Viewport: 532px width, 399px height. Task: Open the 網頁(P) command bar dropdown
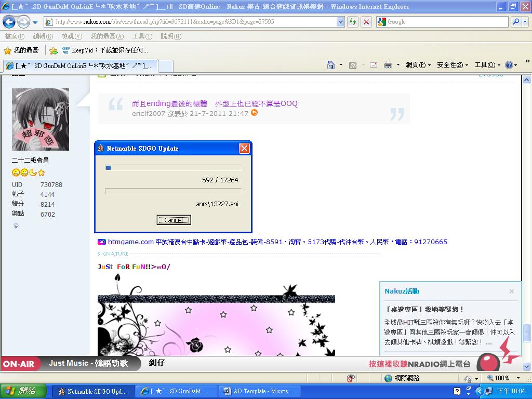pyautogui.click(x=418, y=65)
